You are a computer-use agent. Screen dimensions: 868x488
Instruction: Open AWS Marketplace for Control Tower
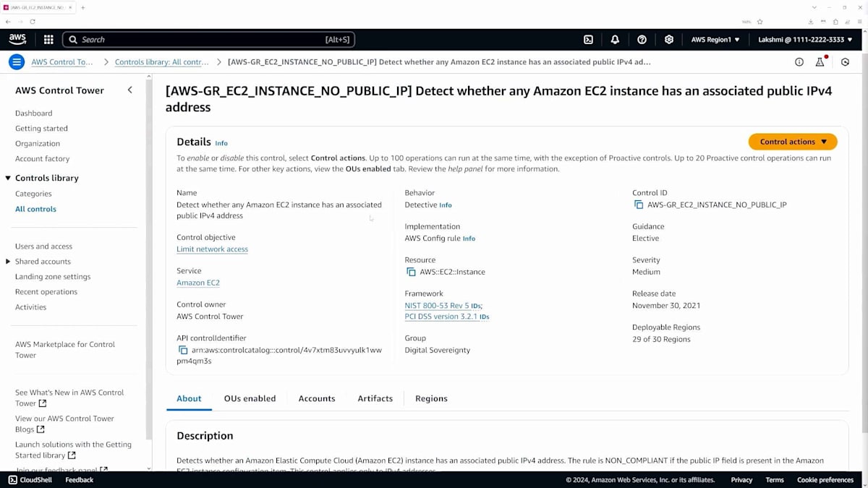(x=65, y=350)
